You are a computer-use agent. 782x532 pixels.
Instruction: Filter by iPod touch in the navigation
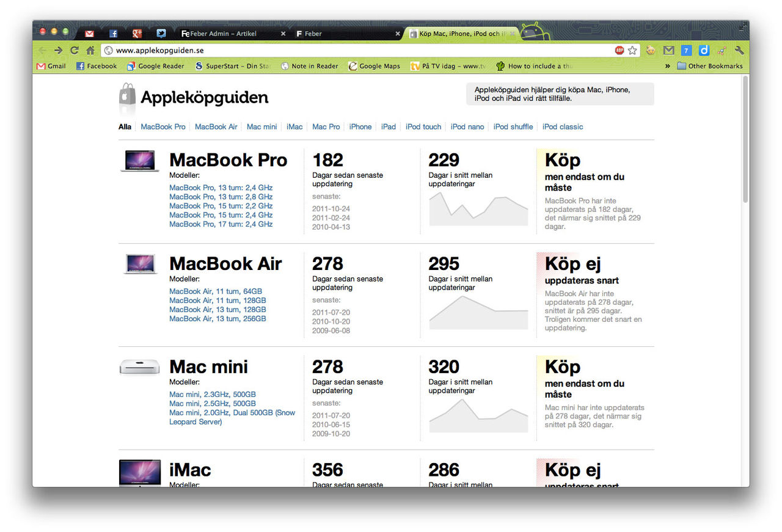click(x=423, y=127)
